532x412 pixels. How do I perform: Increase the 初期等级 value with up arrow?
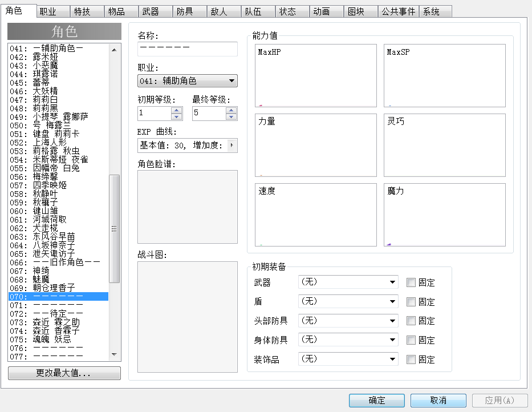coord(176,110)
